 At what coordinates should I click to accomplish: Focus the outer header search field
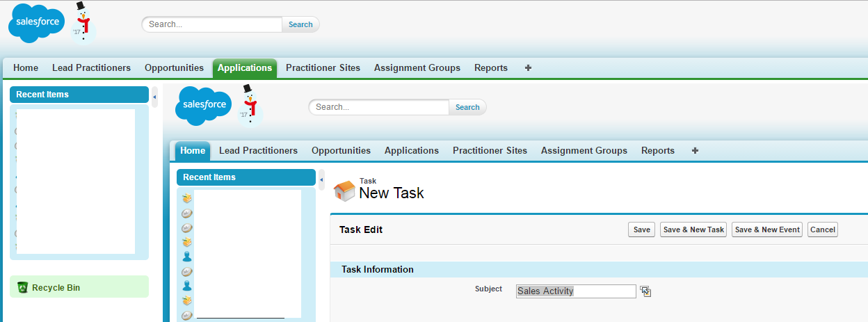[x=212, y=24]
